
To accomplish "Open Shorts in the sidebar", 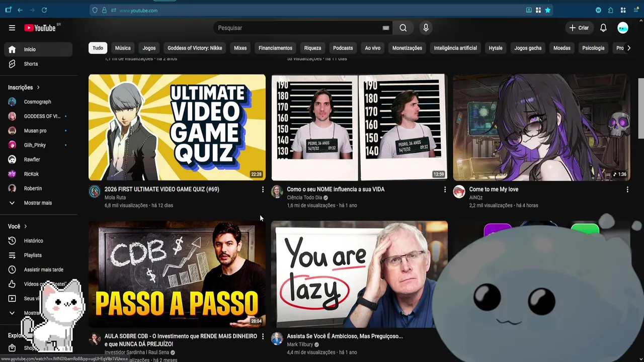I will click(x=38, y=64).
